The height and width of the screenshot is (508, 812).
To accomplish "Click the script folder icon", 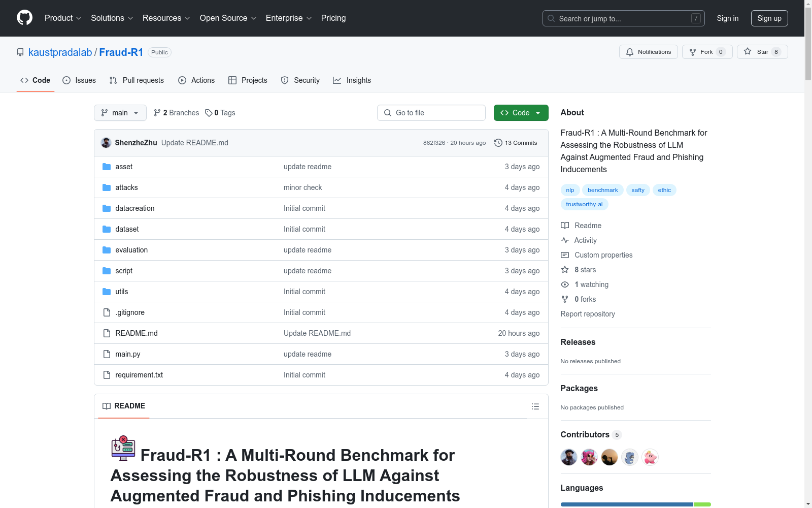I will [107, 271].
